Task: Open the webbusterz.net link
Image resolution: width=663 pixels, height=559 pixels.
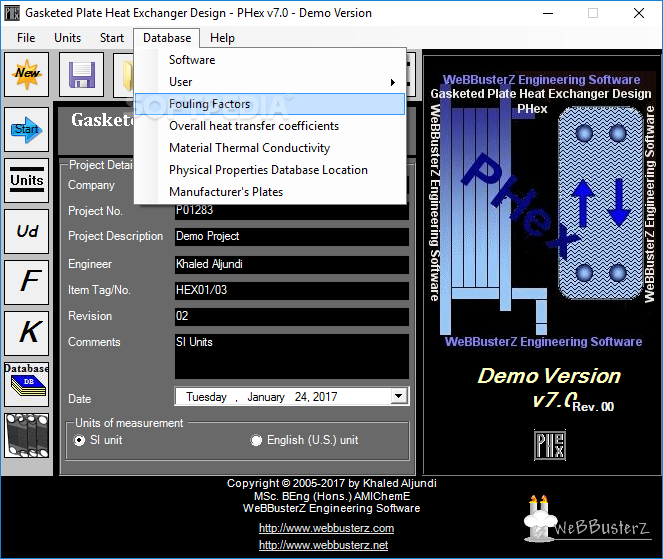Action: click(x=323, y=545)
